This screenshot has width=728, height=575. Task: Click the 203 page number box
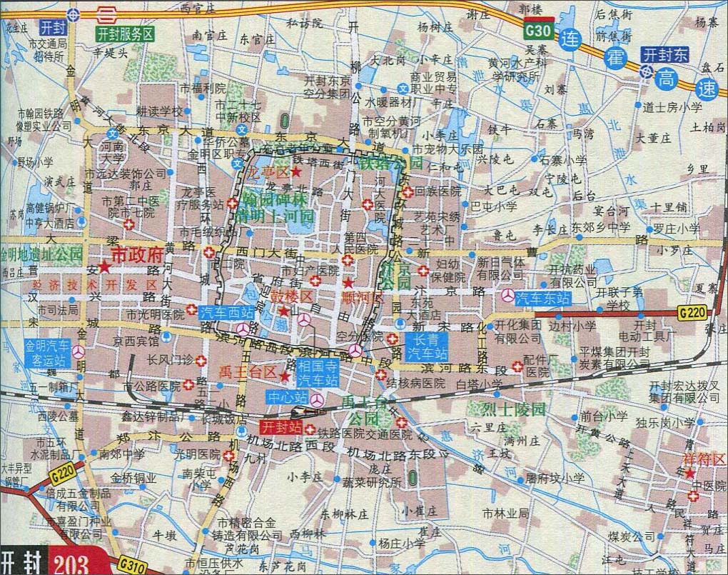pos(71,564)
